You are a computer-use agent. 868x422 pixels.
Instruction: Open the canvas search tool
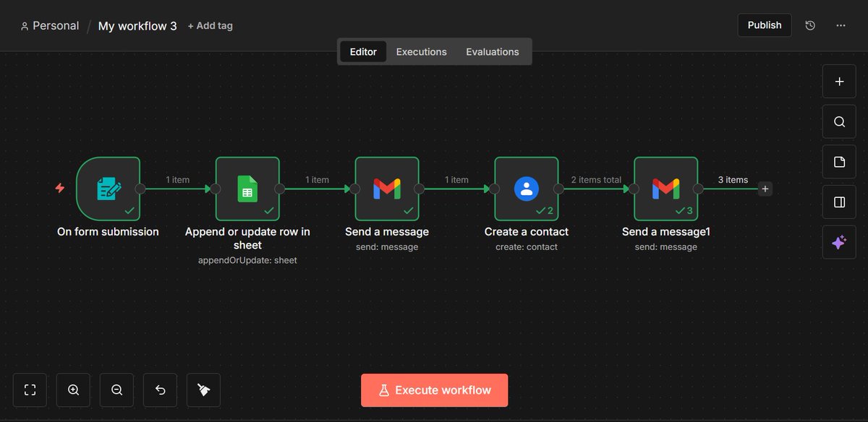point(839,122)
